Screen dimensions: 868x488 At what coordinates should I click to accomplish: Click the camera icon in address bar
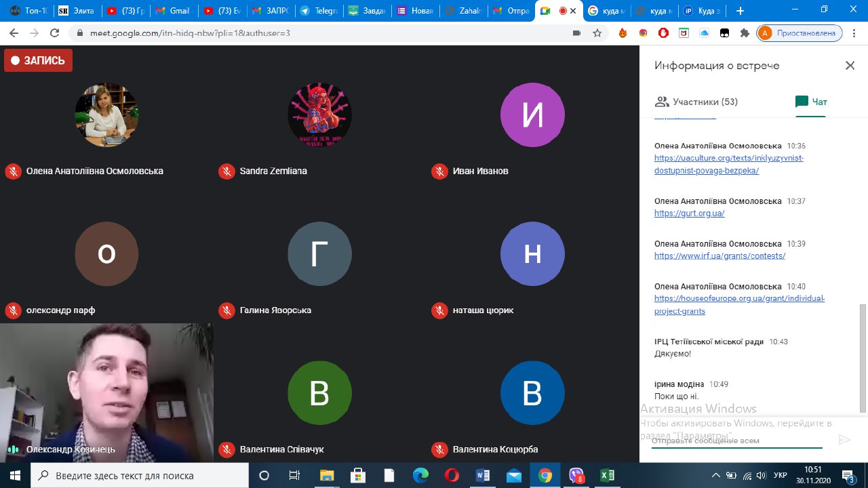[x=577, y=33]
